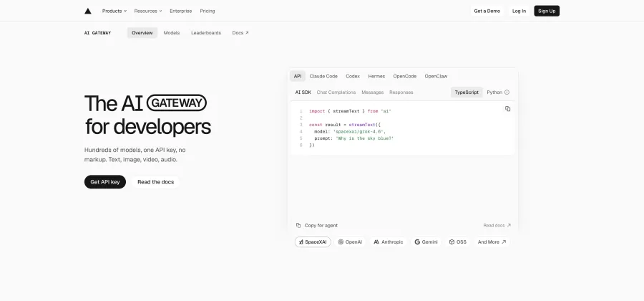Choose Python language toggle
The width and height of the screenshot is (644, 301).
[x=494, y=92]
